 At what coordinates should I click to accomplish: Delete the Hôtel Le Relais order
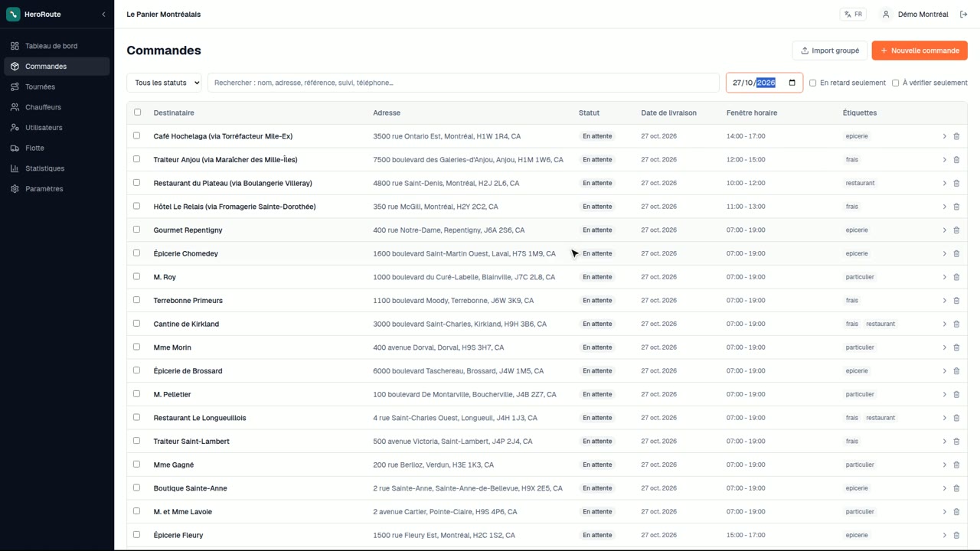pyautogui.click(x=956, y=207)
